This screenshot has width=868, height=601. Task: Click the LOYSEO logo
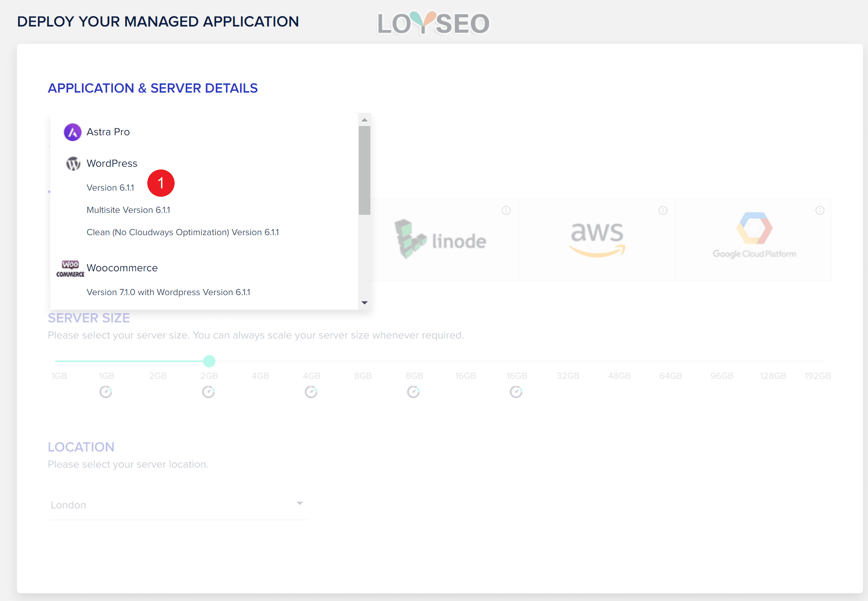point(433,23)
